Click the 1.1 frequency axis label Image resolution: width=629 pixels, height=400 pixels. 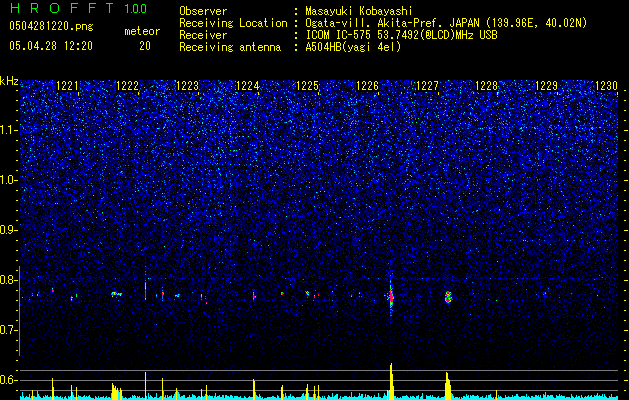click(9, 130)
